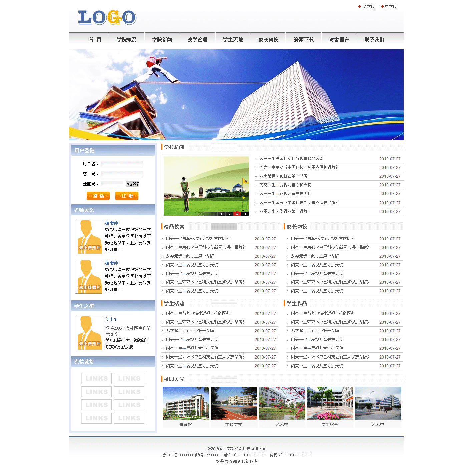Open 资源下载 navigation item
The width and height of the screenshot is (473, 476).
point(304,40)
